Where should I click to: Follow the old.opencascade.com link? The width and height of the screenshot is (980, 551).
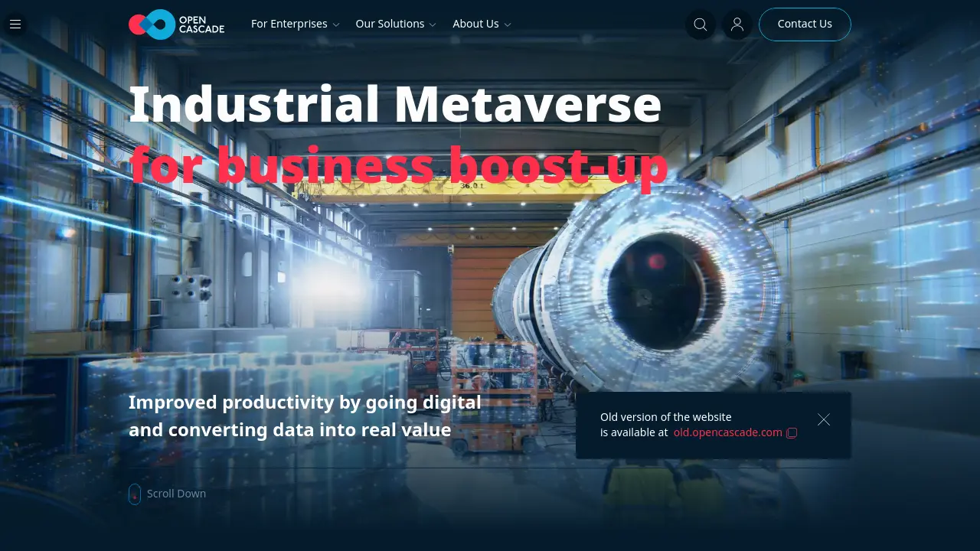728,432
